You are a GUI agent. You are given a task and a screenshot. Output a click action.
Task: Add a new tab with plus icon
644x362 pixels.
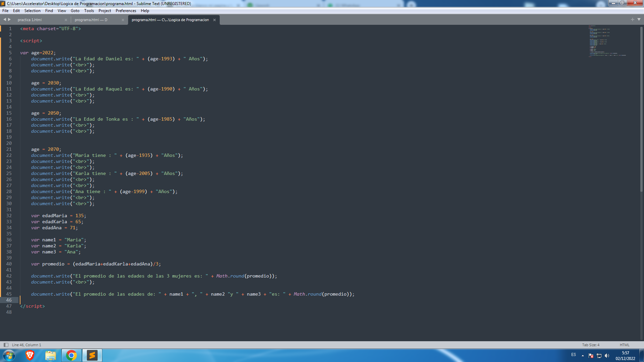[632, 20]
